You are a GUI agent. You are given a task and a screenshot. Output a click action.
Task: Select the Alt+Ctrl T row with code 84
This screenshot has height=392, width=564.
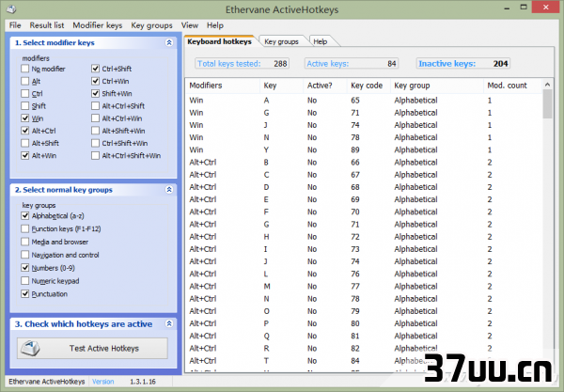click(x=364, y=361)
